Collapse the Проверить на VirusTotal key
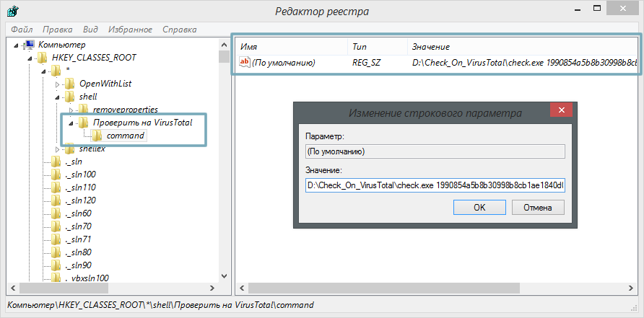Viewport: 644px width, 318px height. pyautogui.click(x=71, y=123)
